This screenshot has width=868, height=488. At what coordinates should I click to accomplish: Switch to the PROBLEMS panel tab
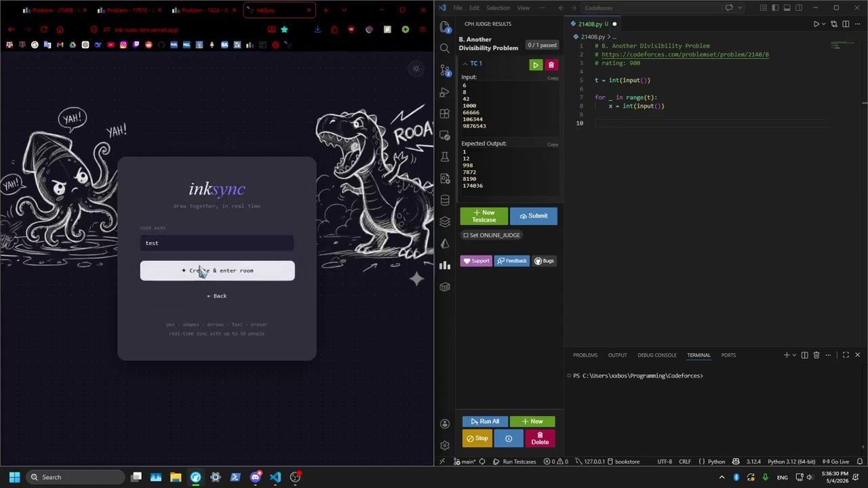point(585,355)
